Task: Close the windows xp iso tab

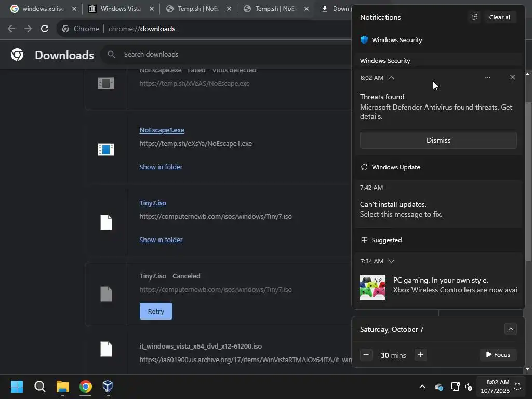Action: point(74,9)
